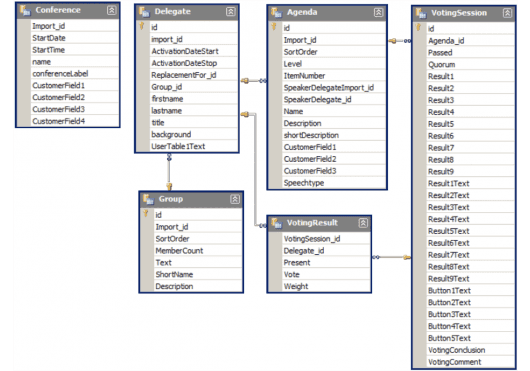Click key end of Agenda-VotingSession relationship

tap(392, 41)
